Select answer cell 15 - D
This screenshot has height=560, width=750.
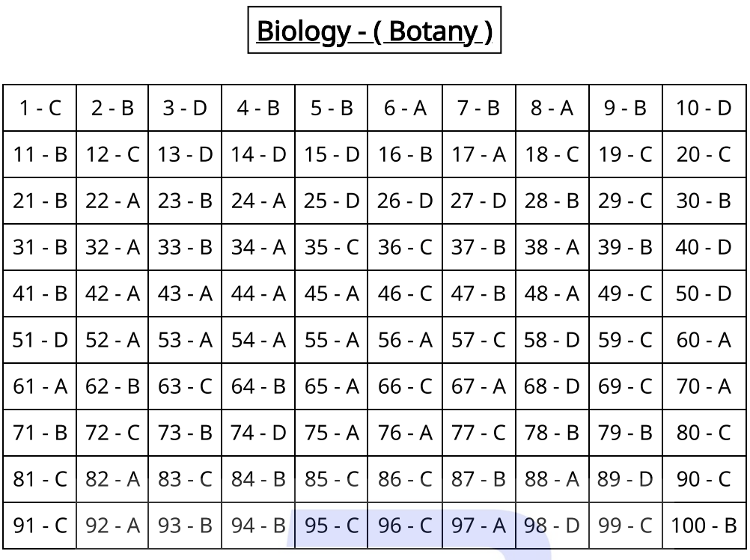click(x=332, y=155)
